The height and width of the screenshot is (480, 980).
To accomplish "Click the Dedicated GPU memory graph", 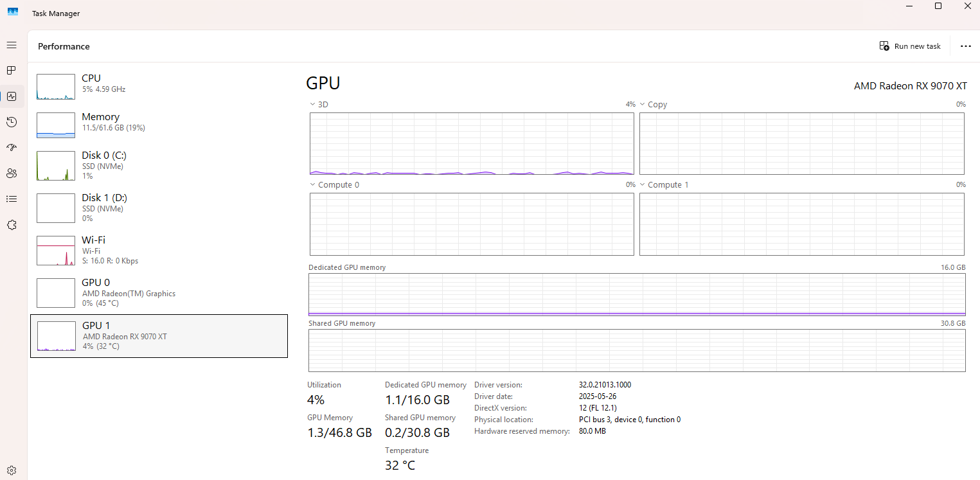I will [x=637, y=295].
